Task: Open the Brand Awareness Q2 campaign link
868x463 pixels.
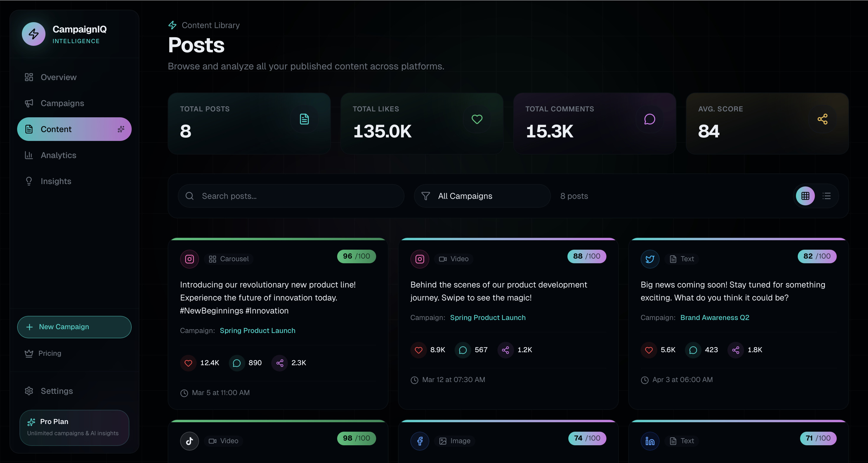Action: (x=715, y=318)
